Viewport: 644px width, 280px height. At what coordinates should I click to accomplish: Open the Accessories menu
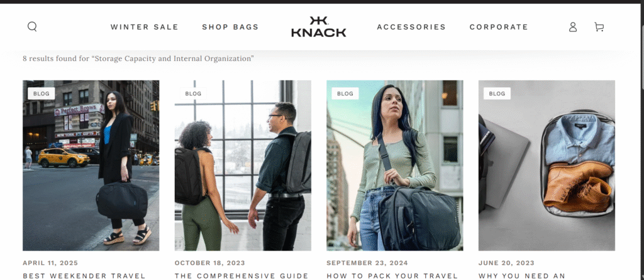[411, 27]
